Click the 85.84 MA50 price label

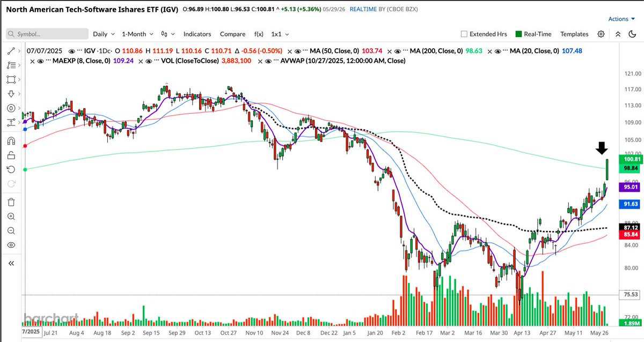(x=630, y=235)
